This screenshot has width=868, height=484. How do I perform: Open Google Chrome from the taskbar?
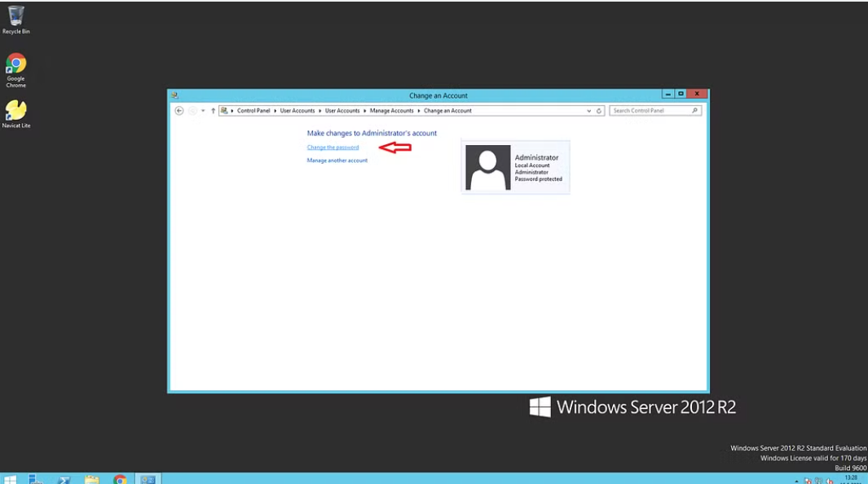[x=120, y=479]
